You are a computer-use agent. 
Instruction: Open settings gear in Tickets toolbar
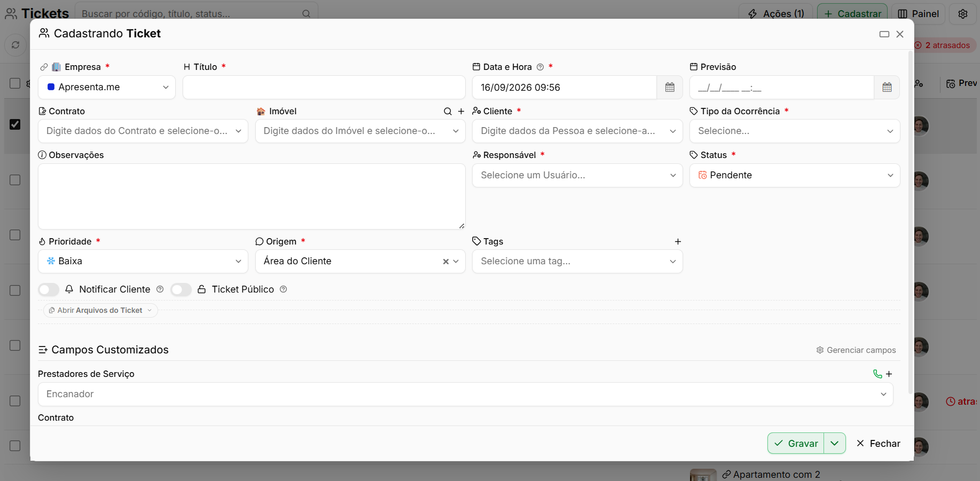[x=963, y=14]
